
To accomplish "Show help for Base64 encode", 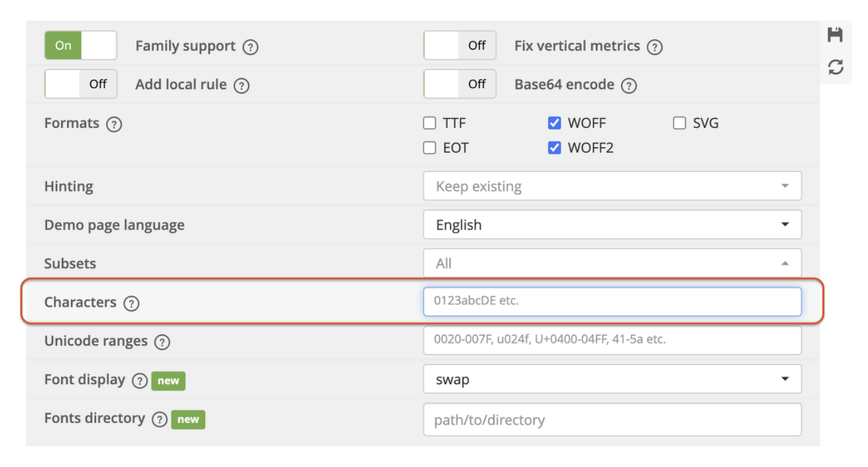I will [x=629, y=86].
